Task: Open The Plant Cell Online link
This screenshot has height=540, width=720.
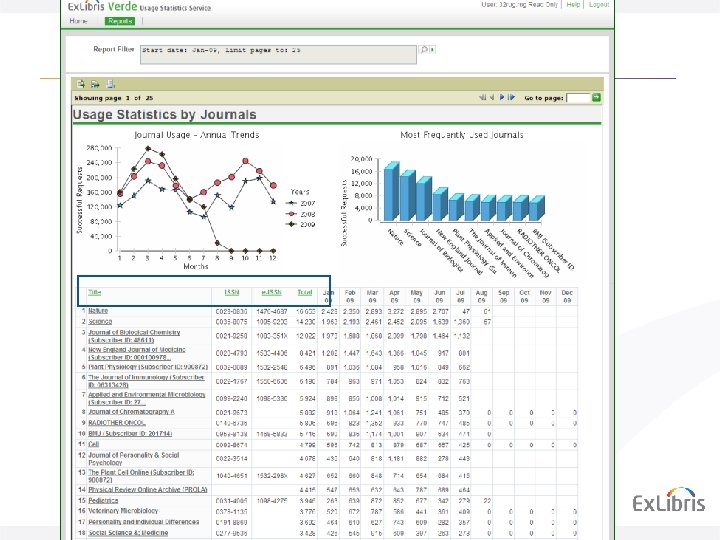Action: pos(141,476)
